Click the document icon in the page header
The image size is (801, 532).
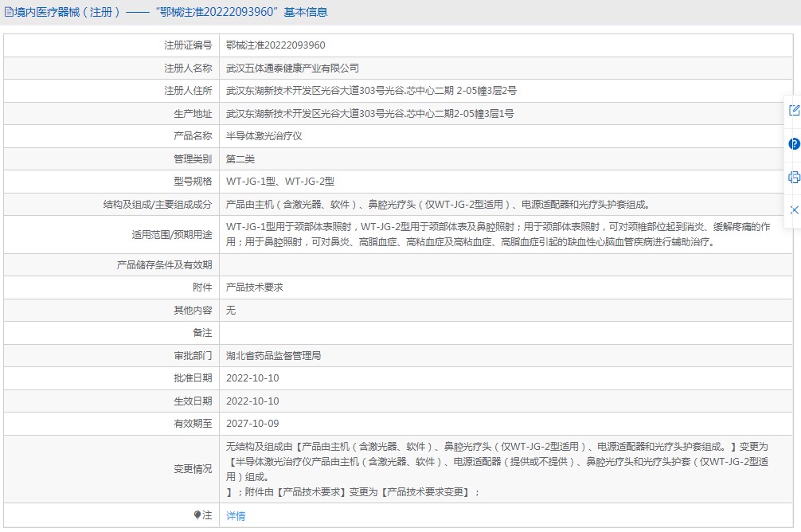(x=9, y=12)
